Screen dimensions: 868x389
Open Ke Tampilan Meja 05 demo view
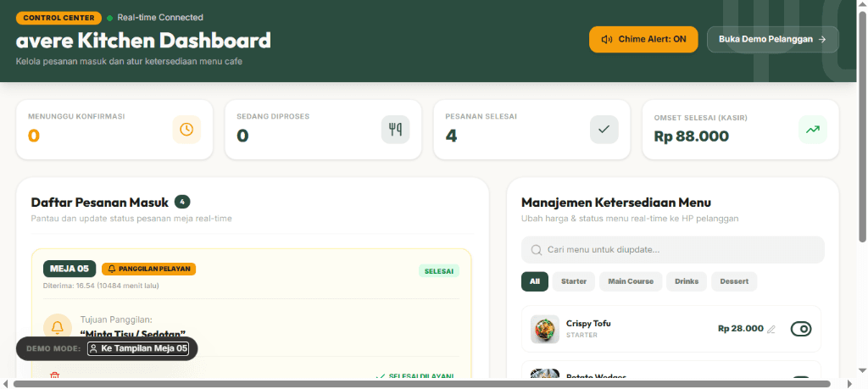[x=138, y=348]
